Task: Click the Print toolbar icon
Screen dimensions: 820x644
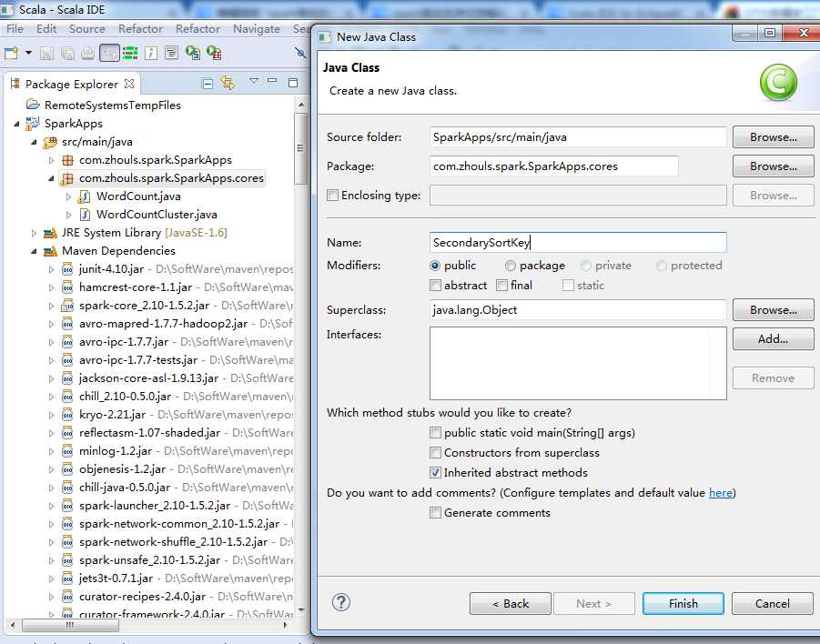Action: pyautogui.click(x=88, y=53)
